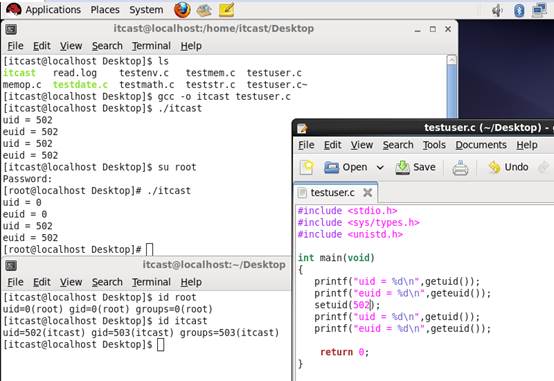Click the setuid(502) line in the editor
This screenshot has height=381, width=554.
click(347, 305)
